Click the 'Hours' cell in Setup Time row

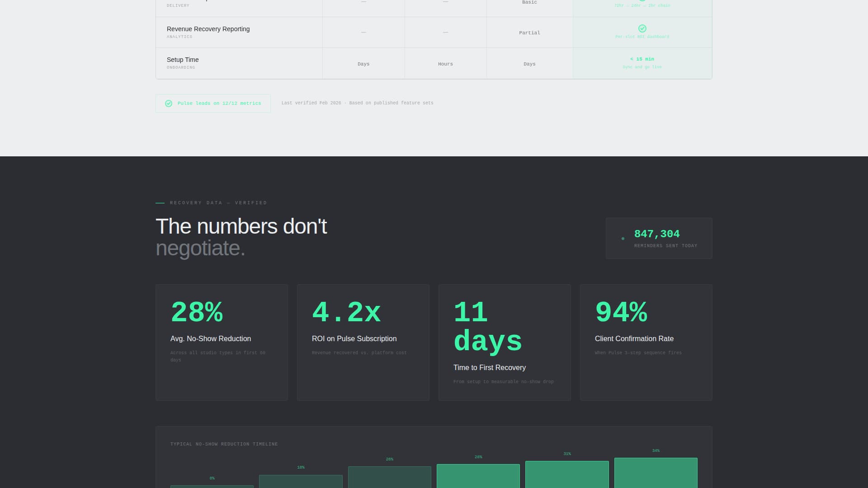coord(445,64)
